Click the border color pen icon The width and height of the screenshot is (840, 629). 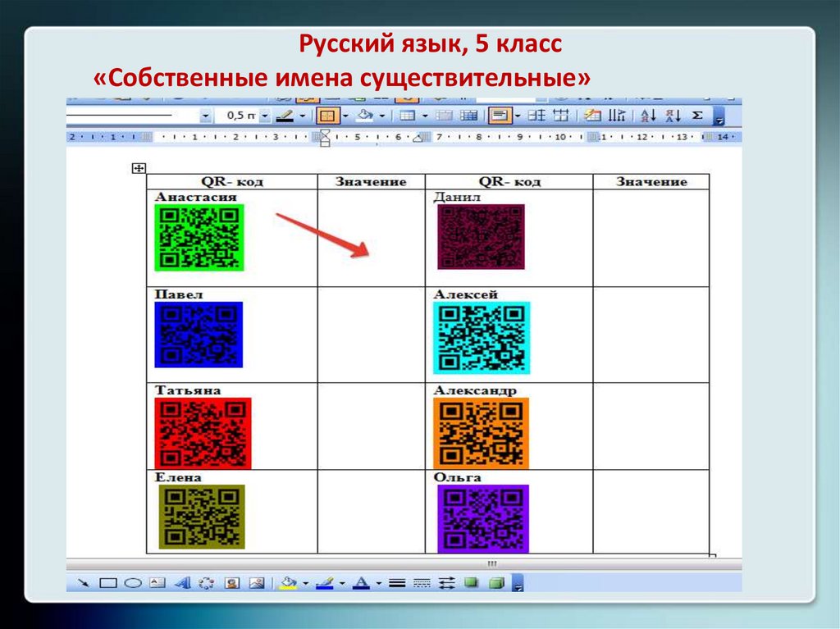(x=285, y=116)
